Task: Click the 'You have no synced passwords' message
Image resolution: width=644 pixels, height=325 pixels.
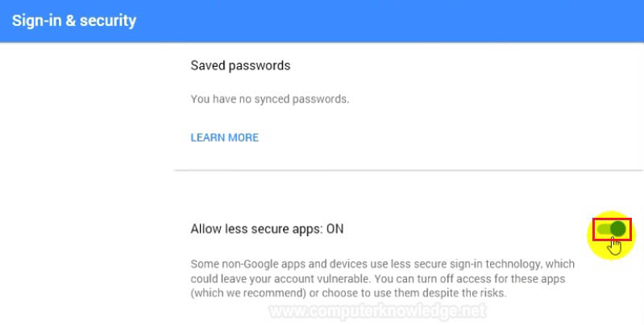Action: pyautogui.click(x=270, y=99)
